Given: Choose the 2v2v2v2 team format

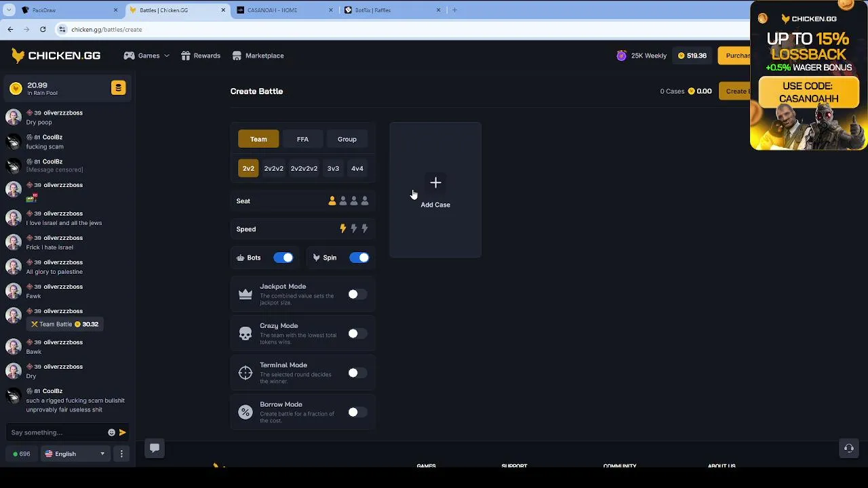Looking at the screenshot, I should pos(304,168).
